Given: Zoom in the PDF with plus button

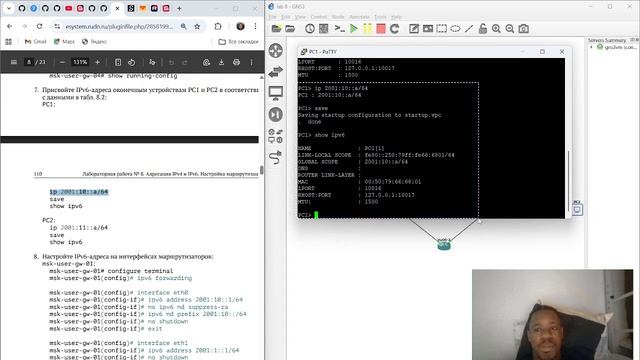Looking at the screenshot, I should (97, 62).
